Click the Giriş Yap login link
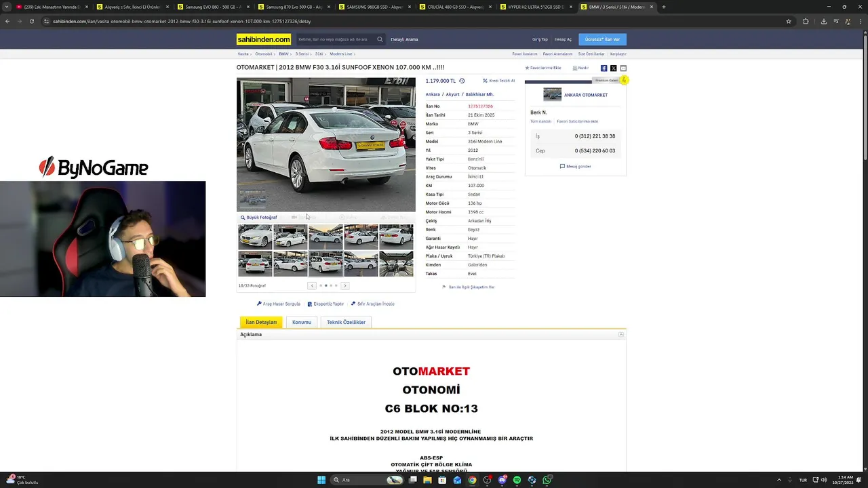This screenshot has width=868, height=488. [x=540, y=39]
